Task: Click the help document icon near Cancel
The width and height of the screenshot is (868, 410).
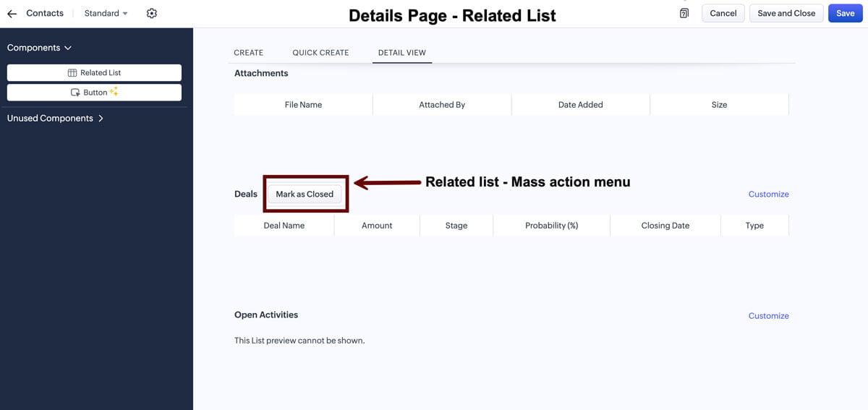Action: click(x=684, y=13)
